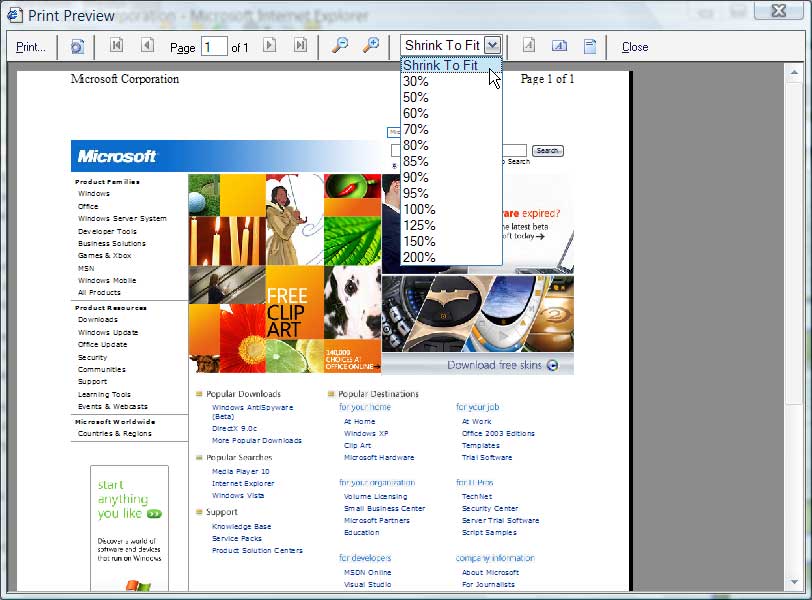Click Security Center link

click(x=490, y=508)
